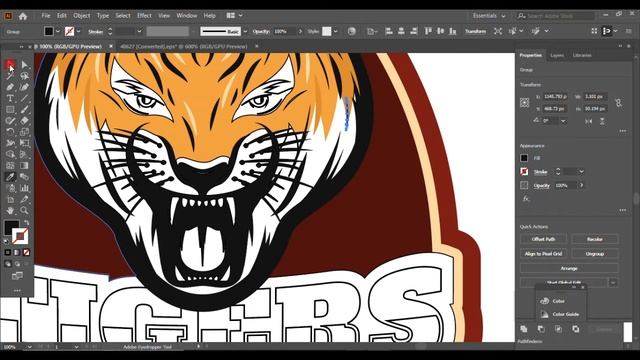Screen dimensions: 640x360
Task: Open the control bar fill color dropdown
Action: (x=58, y=31)
